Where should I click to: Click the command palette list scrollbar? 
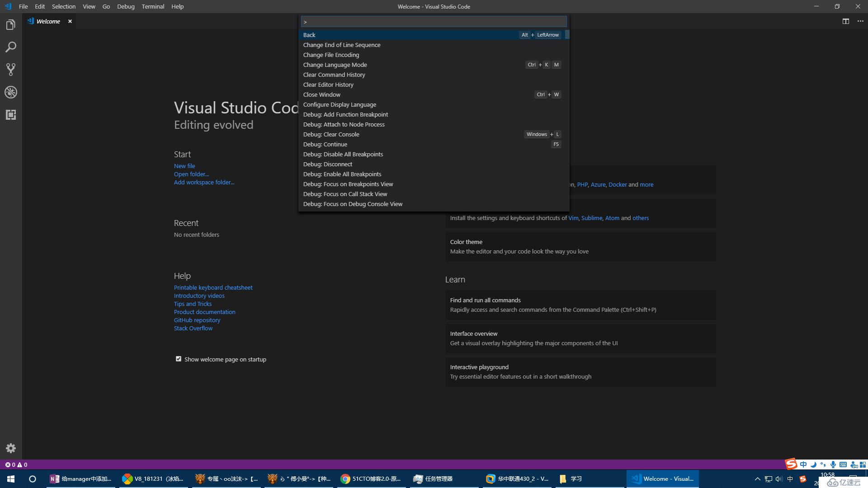pos(567,34)
